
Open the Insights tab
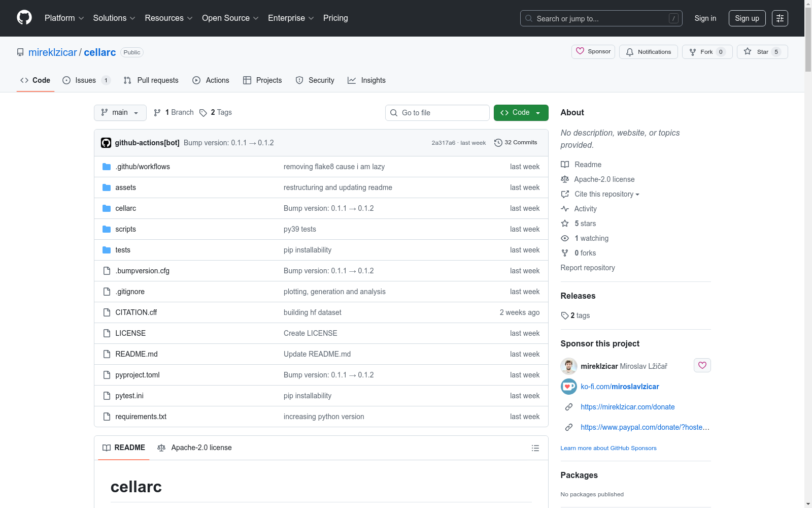(366, 80)
